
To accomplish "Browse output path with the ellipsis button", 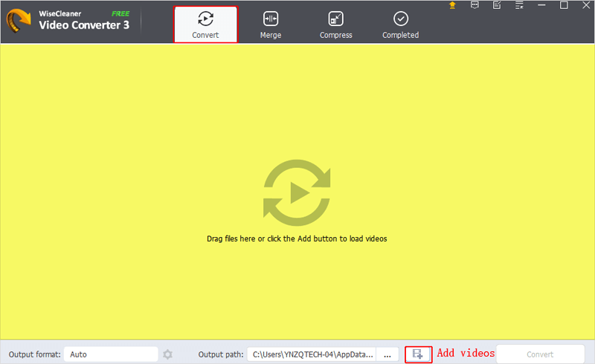I will (387, 354).
